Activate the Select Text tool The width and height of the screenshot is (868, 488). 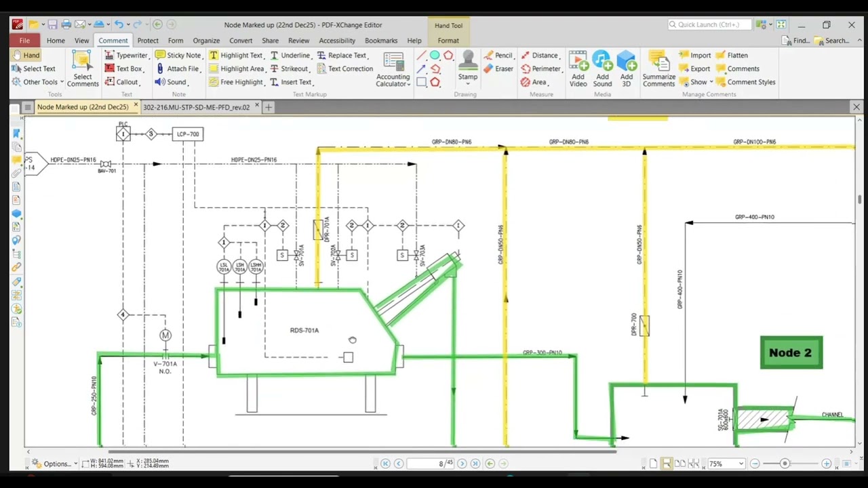point(33,68)
